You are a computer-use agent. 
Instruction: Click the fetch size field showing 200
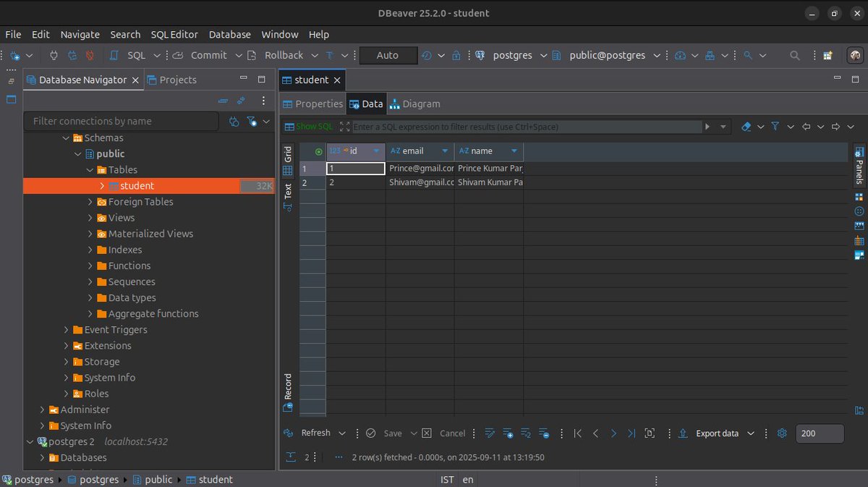(x=820, y=433)
